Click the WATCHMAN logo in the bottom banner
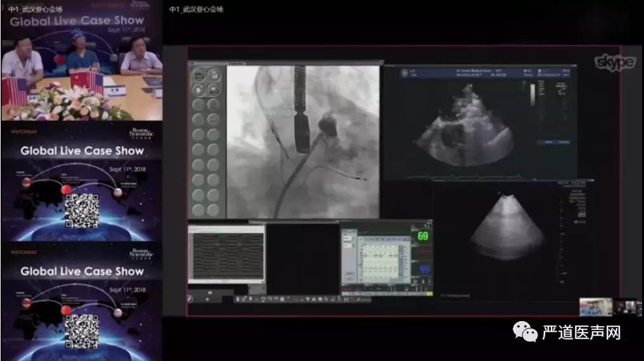The image size is (644, 361). coord(24,252)
